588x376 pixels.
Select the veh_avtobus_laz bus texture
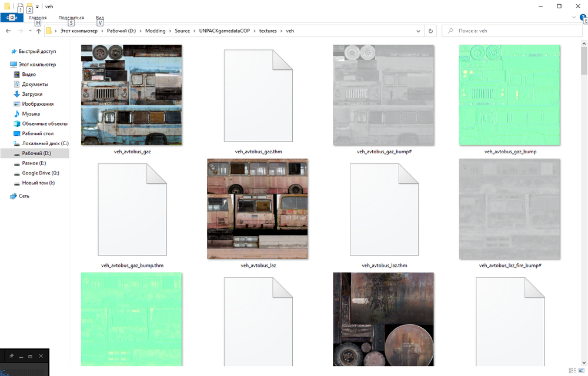pyautogui.click(x=258, y=209)
